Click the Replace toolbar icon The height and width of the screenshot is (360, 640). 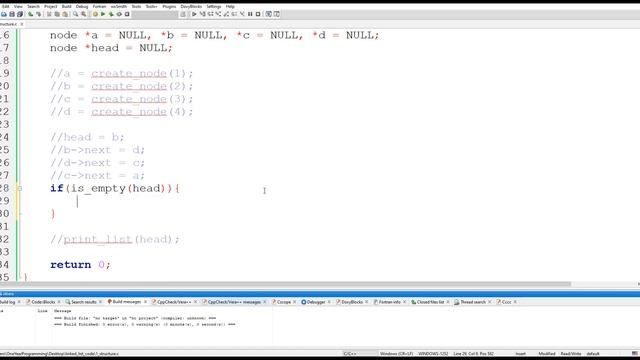pos(84,14)
